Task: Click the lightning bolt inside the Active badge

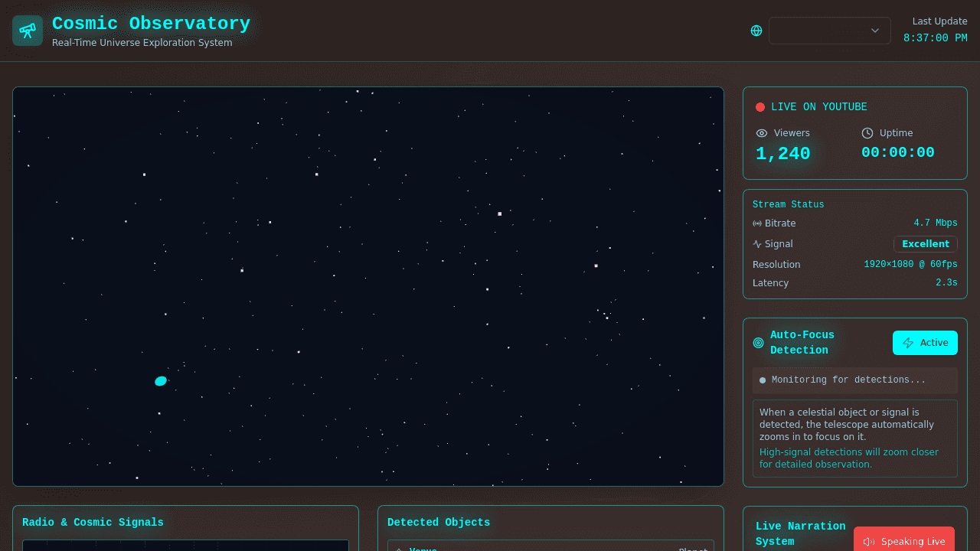Action: click(x=908, y=343)
